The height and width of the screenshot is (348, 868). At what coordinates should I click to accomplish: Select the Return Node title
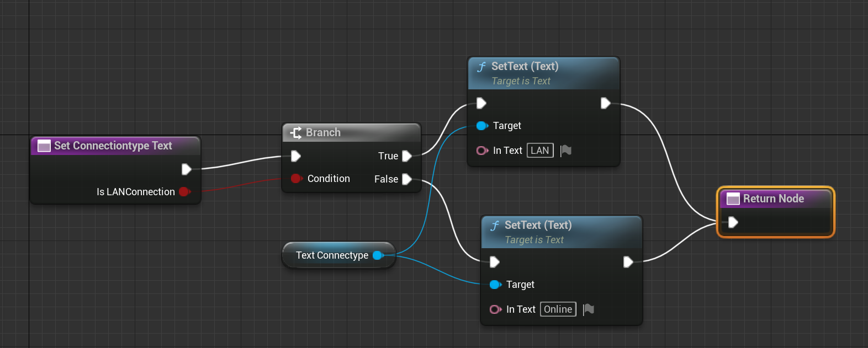tap(773, 199)
